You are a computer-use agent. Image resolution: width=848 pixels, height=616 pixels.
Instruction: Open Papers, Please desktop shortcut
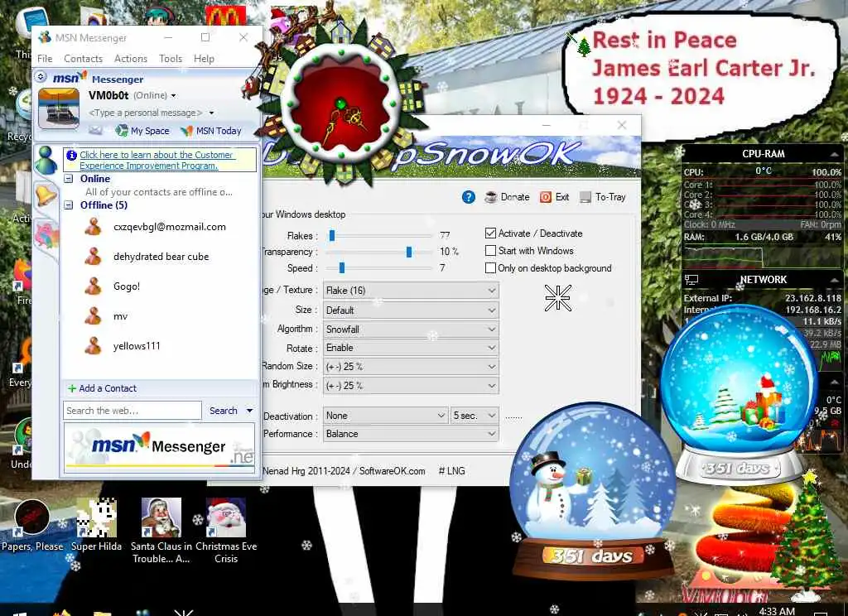[x=32, y=525]
